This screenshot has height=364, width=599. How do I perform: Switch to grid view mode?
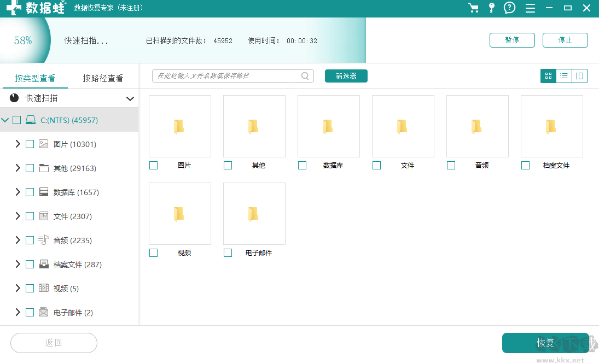pyautogui.click(x=548, y=76)
